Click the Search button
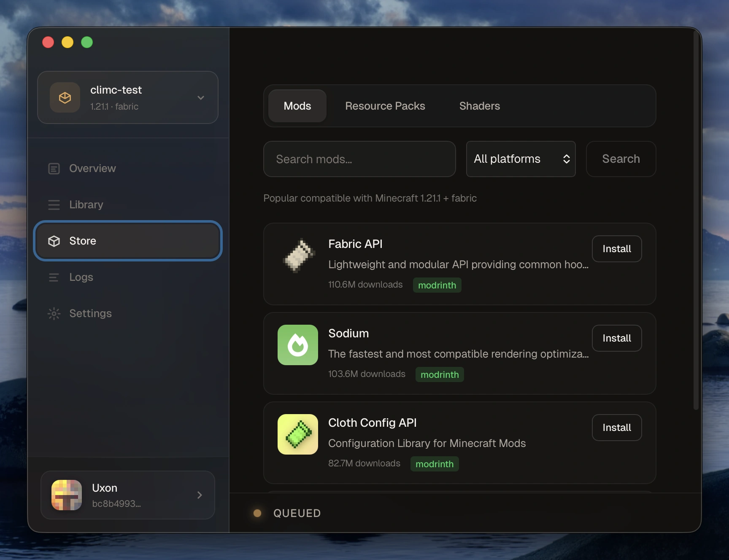The image size is (729, 560). tap(621, 159)
